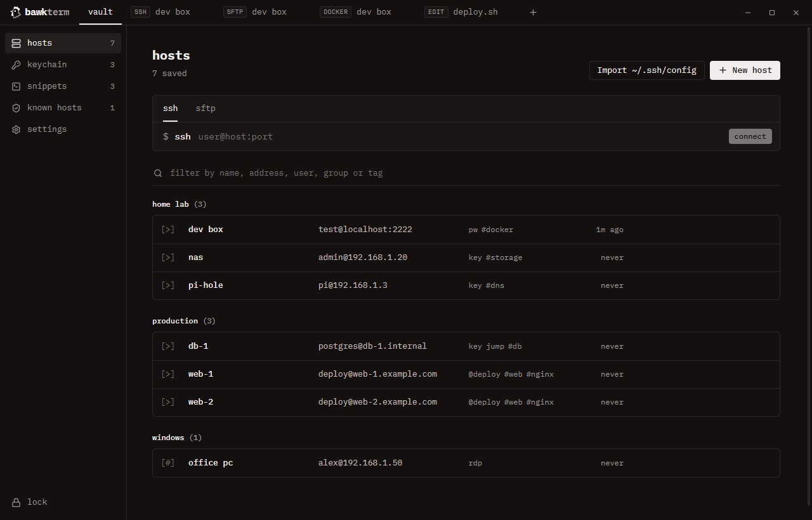The height and width of the screenshot is (520, 812).
Task: Click the settings gear icon in sidebar
Action: point(16,129)
